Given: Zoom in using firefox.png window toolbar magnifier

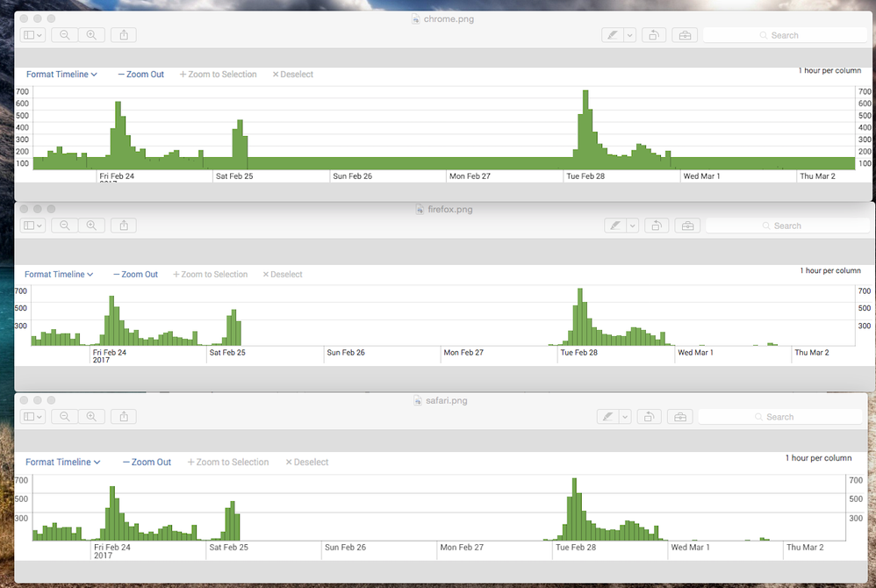Looking at the screenshot, I should [91, 226].
